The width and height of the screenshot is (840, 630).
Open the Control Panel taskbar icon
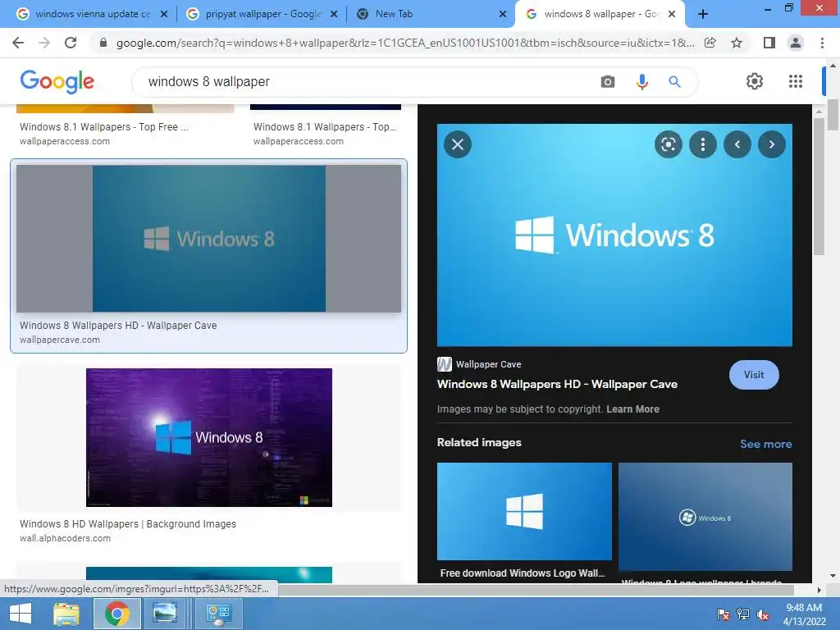(218, 614)
